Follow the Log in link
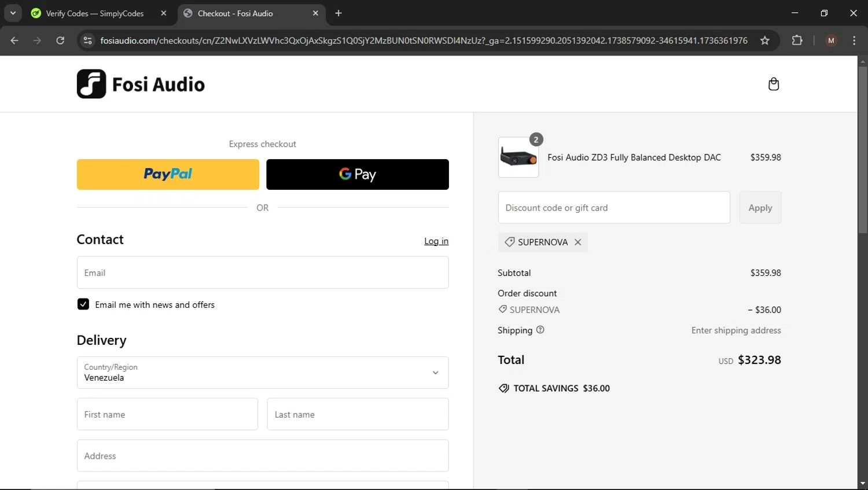This screenshot has height=490, width=868. [x=436, y=241]
